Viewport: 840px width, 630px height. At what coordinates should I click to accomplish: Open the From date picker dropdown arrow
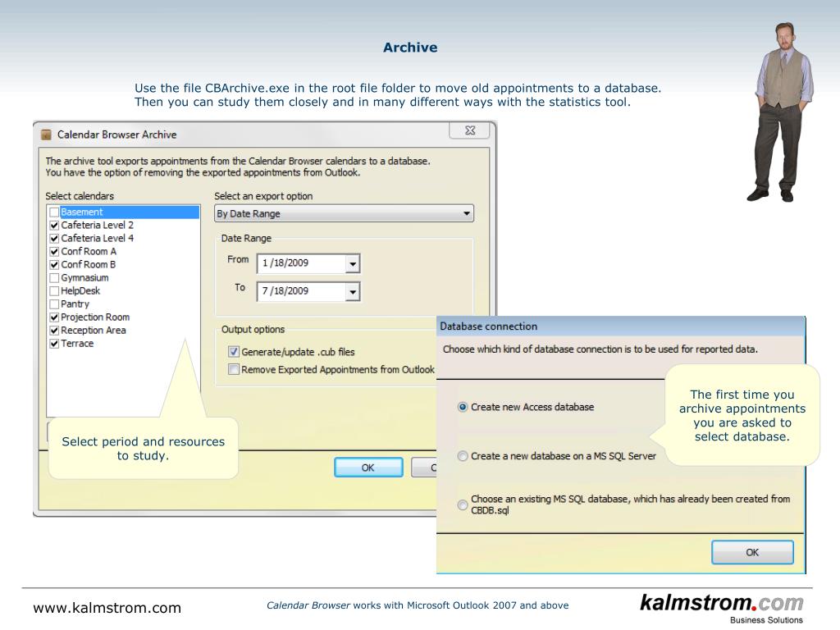click(353, 263)
